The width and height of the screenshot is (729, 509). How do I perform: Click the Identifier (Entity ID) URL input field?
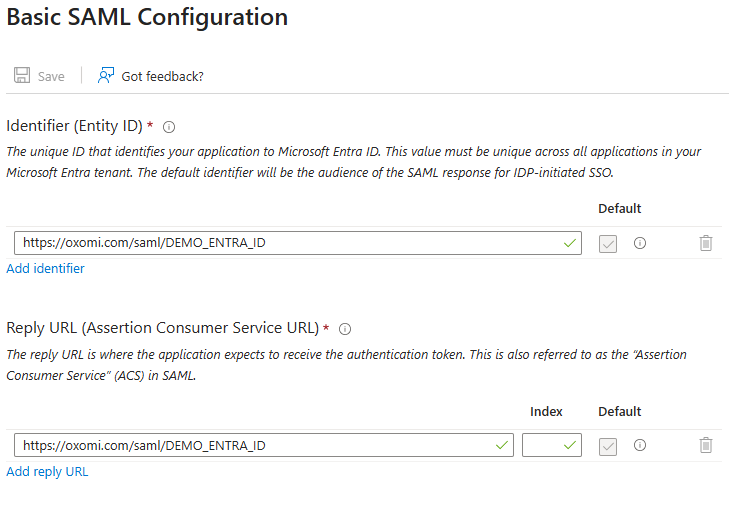click(280, 243)
